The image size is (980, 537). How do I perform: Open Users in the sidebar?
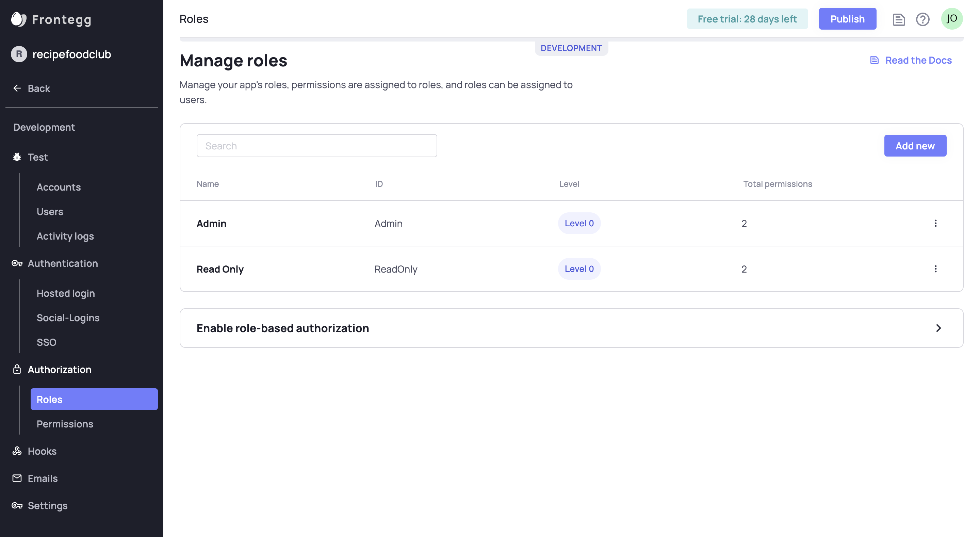(50, 211)
